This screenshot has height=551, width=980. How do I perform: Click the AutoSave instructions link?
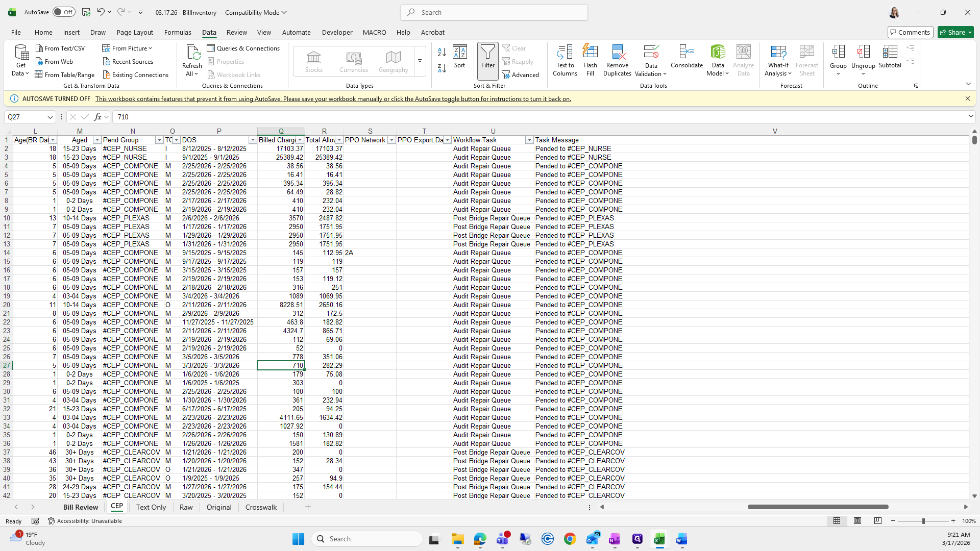(x=333, y=99)
